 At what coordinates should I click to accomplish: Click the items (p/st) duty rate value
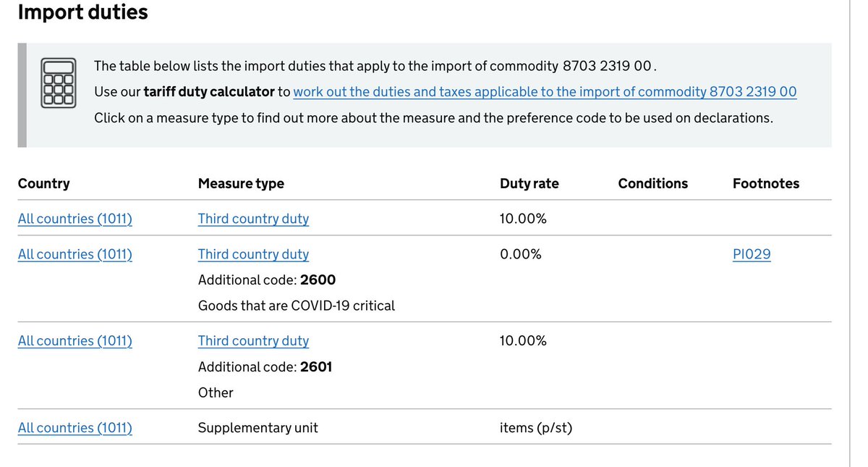pyautogui.click(x=535, y=428)
